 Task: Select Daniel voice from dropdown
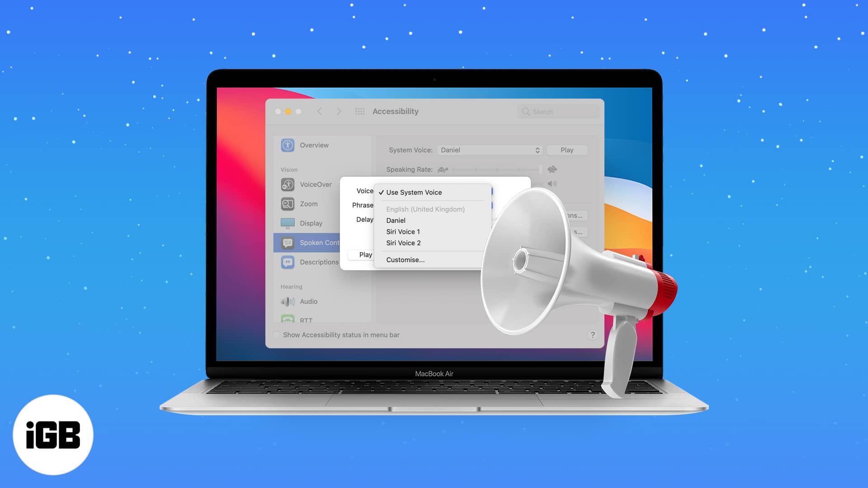(x=395, y=221)
